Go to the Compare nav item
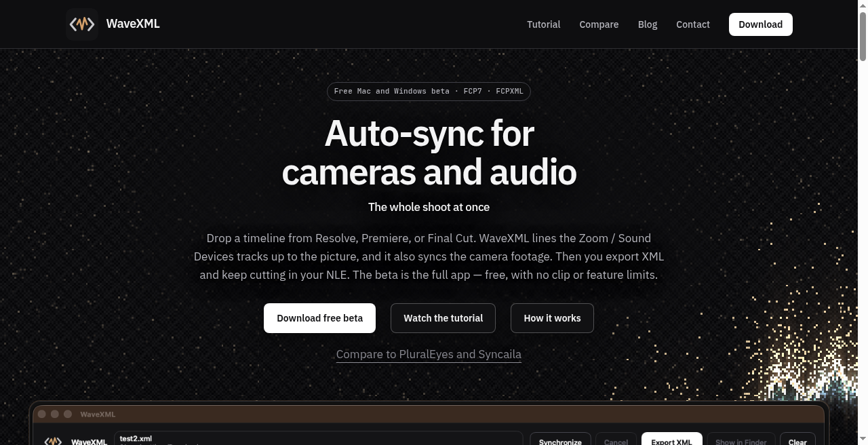868x445 pixels. point(599,24)
